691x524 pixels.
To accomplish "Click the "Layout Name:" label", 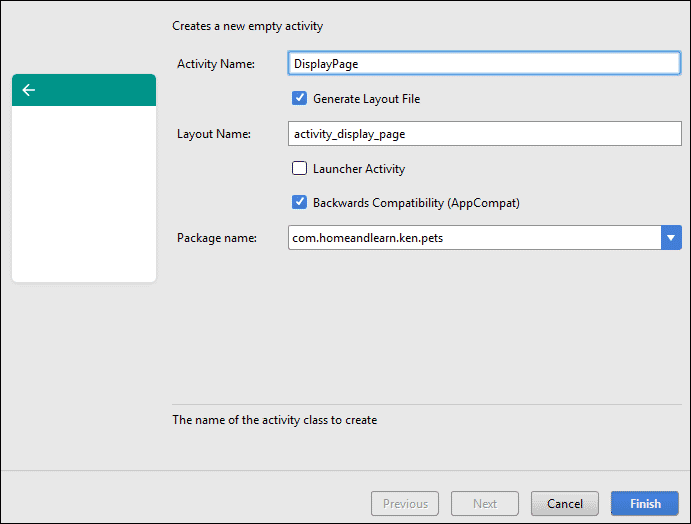I will [213, 134].
